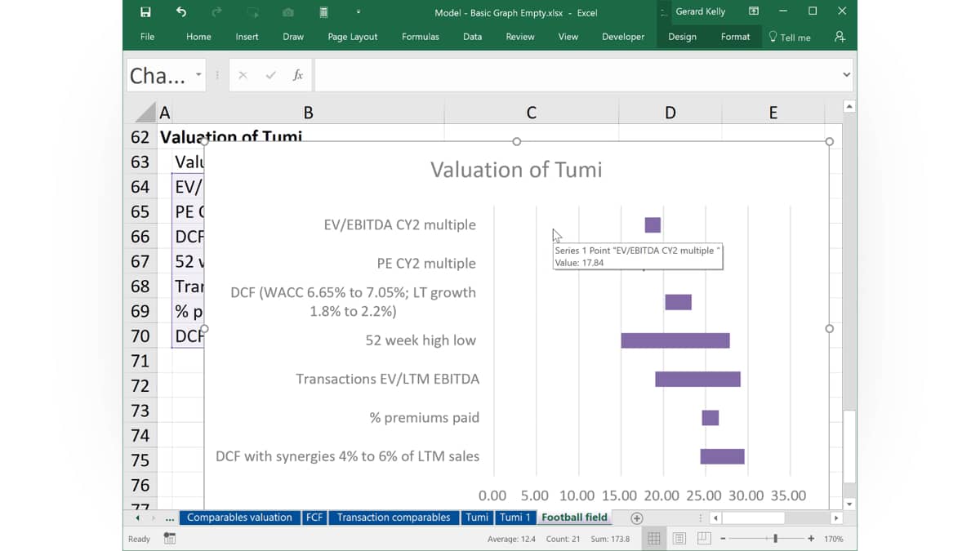Click the EV/EBITDA CY2 multiple bar
This screenshot has width=980, height=551.
tap(653, 225)
